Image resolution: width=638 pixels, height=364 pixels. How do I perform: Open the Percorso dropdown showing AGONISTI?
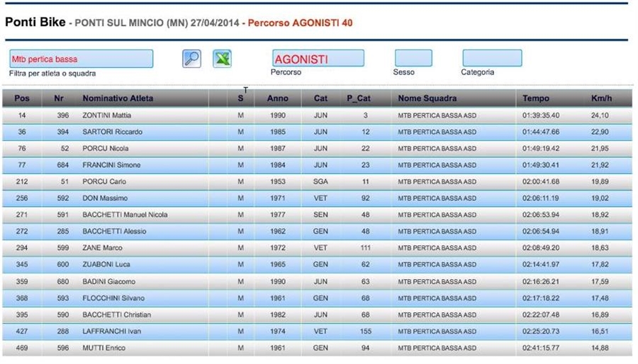tap(318, 59)
